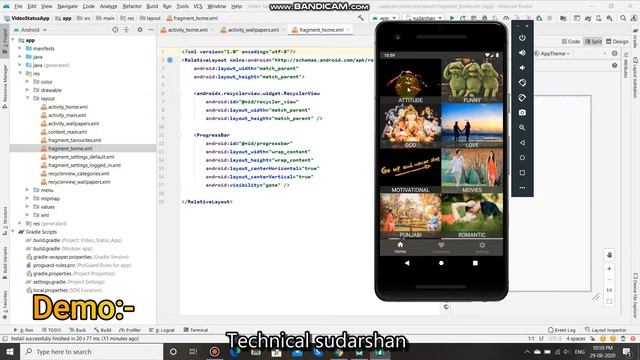Expand the values folder
Viewport: 640px width, 360px height.
[27, 207]
